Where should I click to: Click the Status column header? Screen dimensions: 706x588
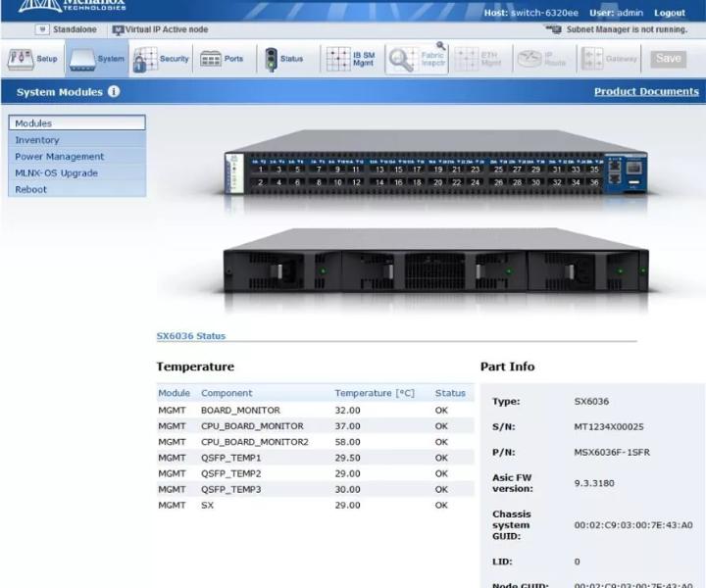click(x=450, y=393)
